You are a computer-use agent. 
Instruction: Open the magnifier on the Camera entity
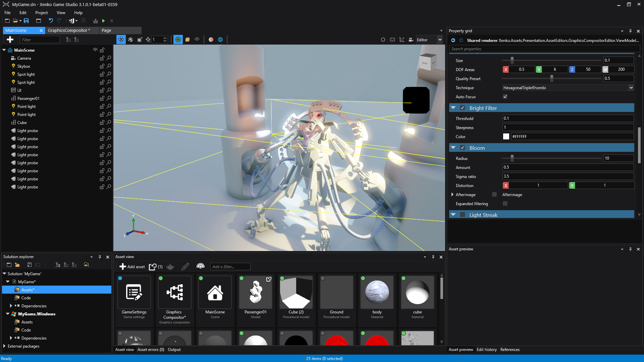(109, 58)
